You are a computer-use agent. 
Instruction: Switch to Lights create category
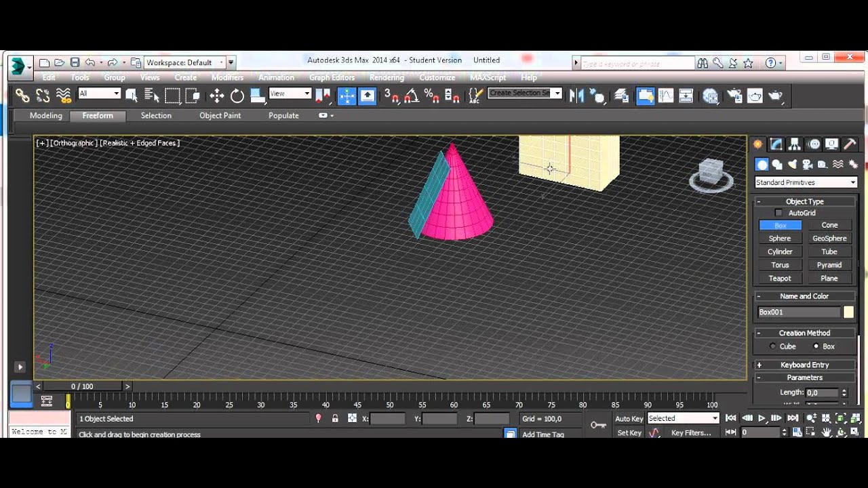click(793, 165)
